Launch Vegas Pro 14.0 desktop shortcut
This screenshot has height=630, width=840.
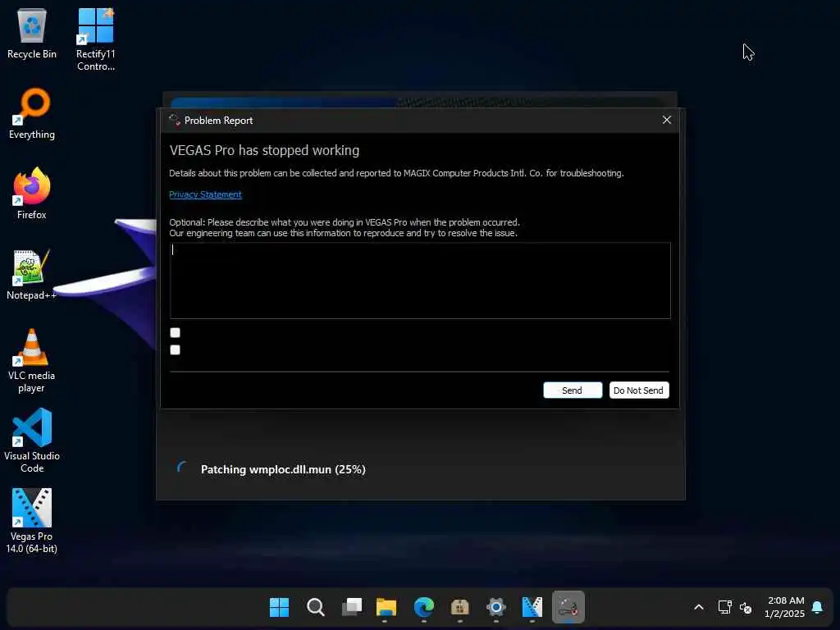(32, 521)
